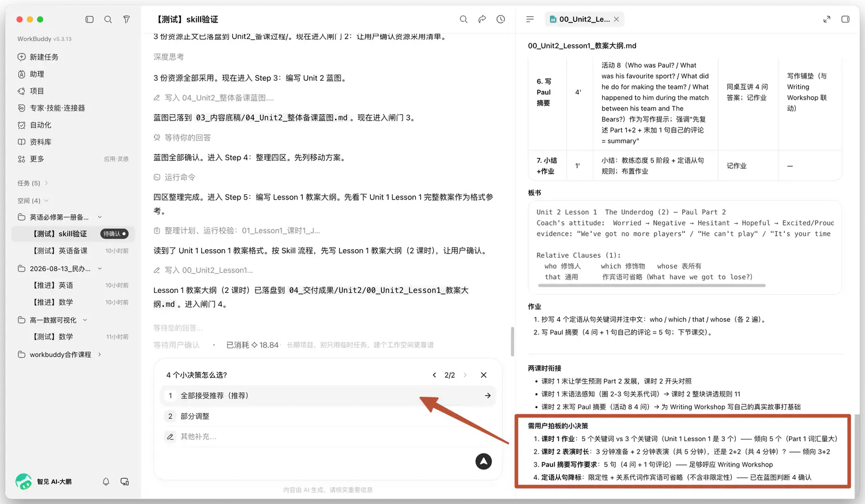The height and width of the screenshot is (504, 865).
Task: Open the chat window icon near bell
Action: 125,482
